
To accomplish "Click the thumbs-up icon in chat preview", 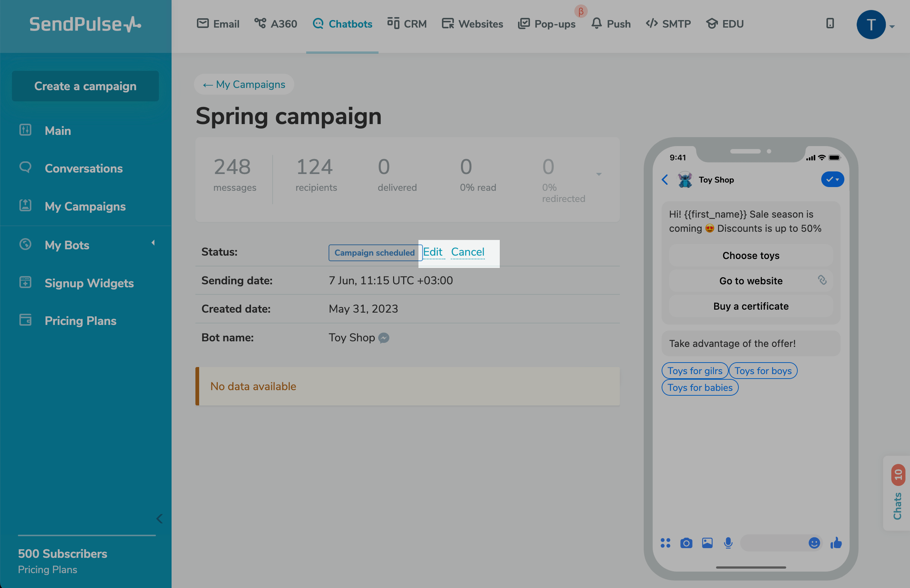I will 836,543.
